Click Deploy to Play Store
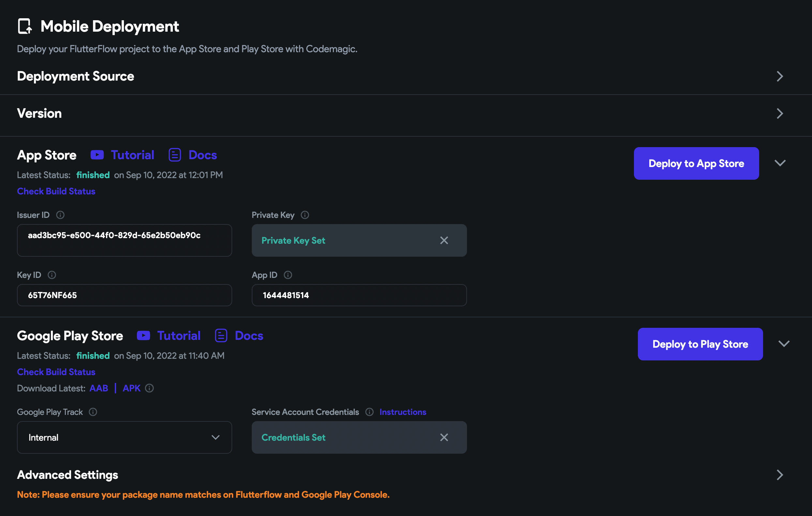The width and height of the screenshot is (812, 516). click(700, 344)
